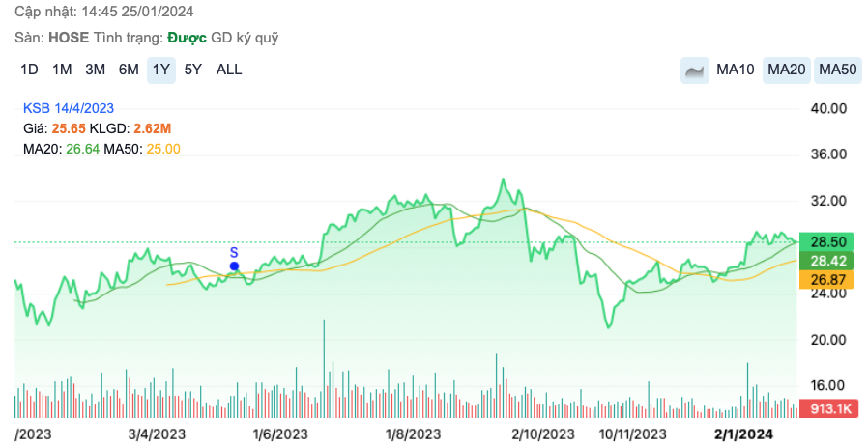Click the green 28.42 MA20 value tag
This screenshot has height=448, width=868.
coord(830,261)
